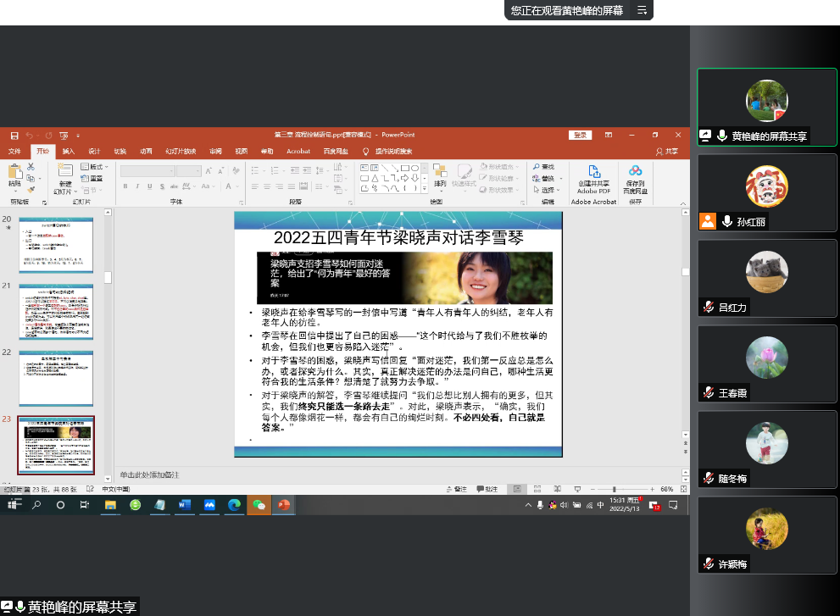Open the 插入 ribbon tab
Screen dimensions: 840x616
click(x=69, y=151)
